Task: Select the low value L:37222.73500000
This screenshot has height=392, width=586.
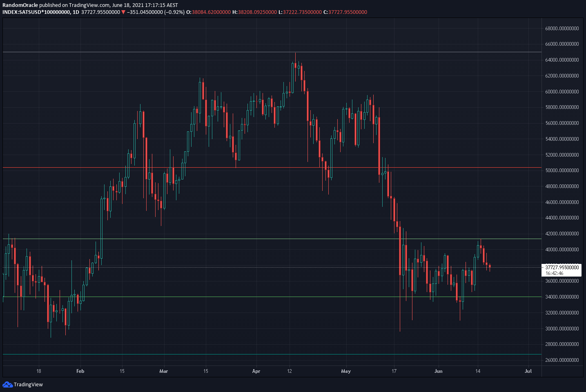Action: (x=300, y=12)
